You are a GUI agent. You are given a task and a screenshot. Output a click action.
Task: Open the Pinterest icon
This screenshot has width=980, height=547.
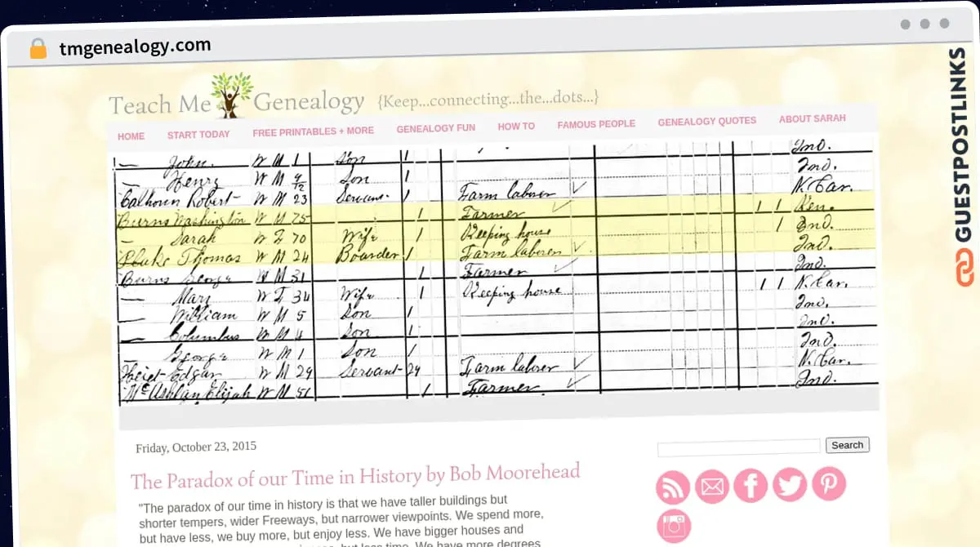828,485
